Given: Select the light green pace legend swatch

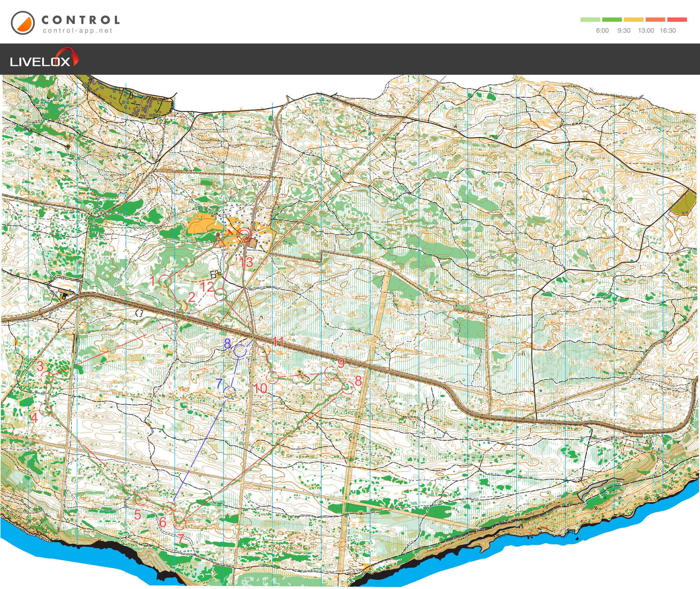Looking at the screenshot, I should (x=590, y=20).
